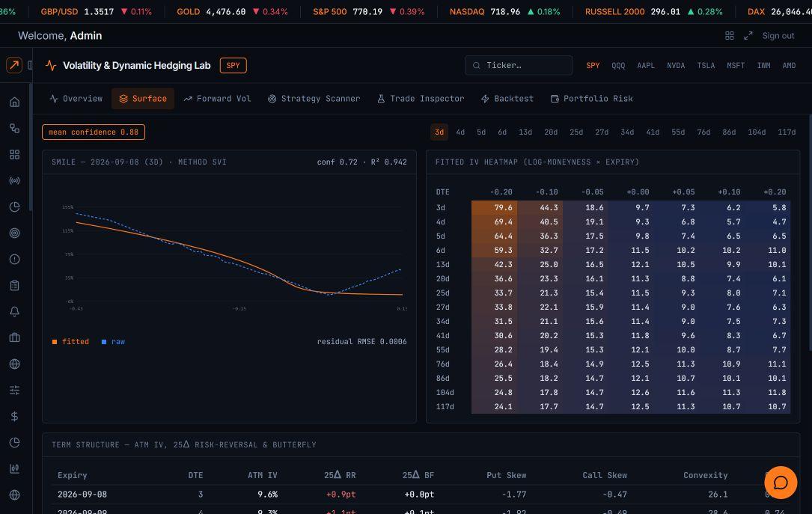Click the 79.6 heatmap cell

494,207
